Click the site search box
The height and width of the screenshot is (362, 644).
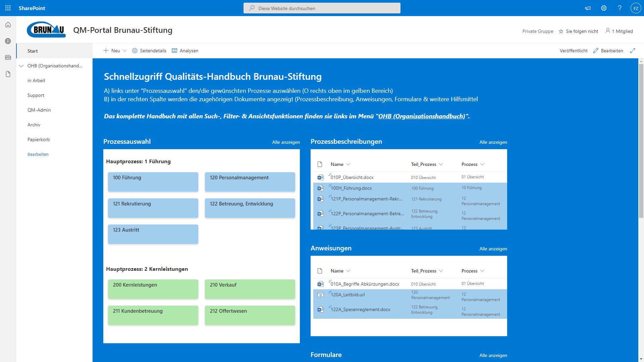322,8
